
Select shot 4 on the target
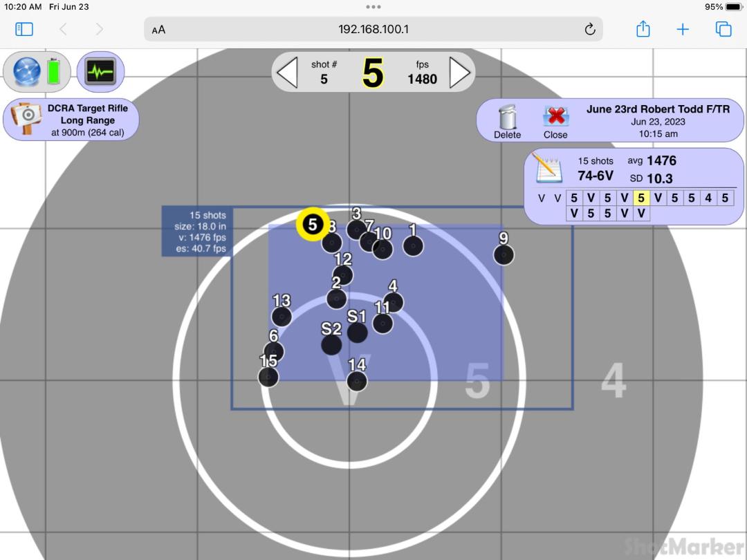[x=394, y=302]
